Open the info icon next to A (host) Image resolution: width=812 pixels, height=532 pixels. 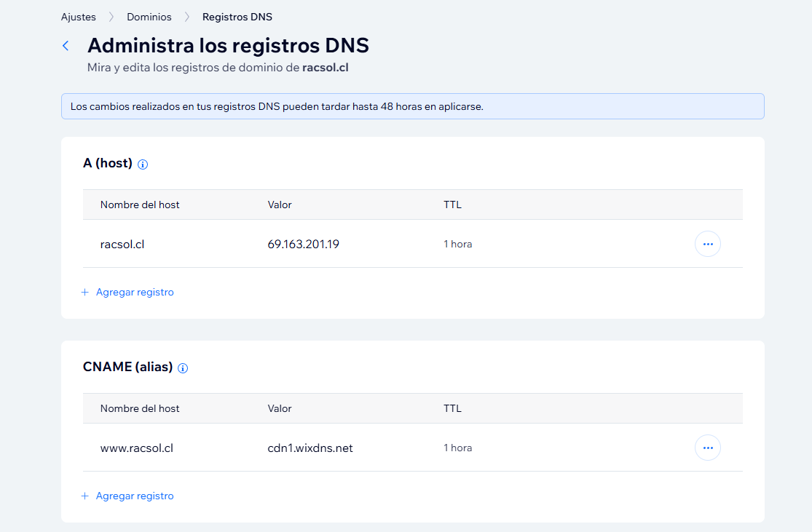[143, 164]
